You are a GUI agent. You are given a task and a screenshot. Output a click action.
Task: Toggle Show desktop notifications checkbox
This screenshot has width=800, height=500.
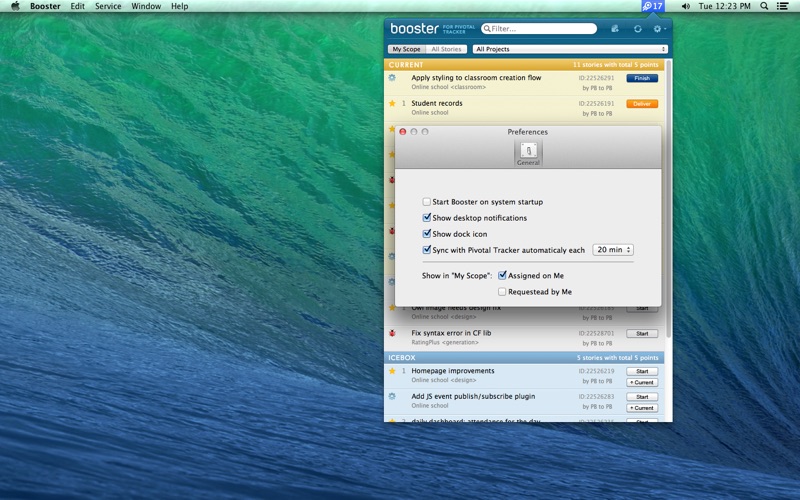click(427, 217)
